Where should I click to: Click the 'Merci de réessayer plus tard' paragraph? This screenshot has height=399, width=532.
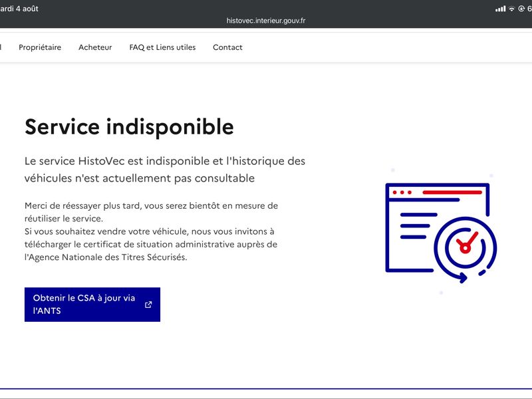pyautogui.click(x=152, y=211)
